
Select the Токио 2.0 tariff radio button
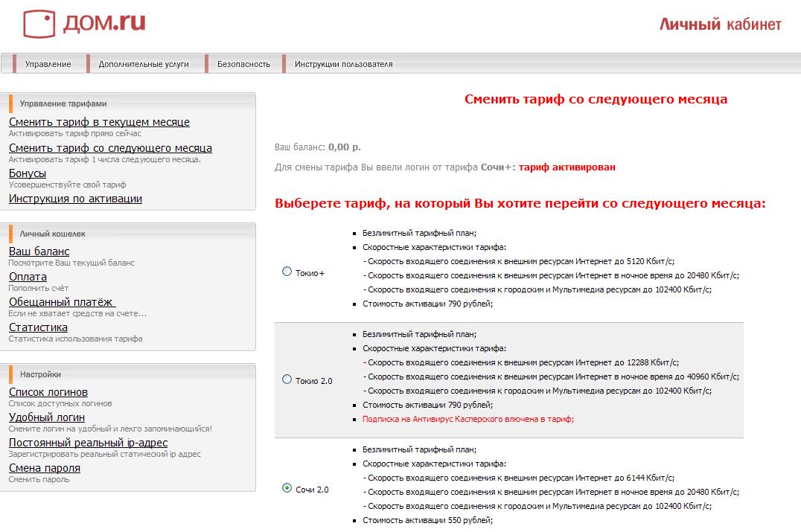pos(287,379)
